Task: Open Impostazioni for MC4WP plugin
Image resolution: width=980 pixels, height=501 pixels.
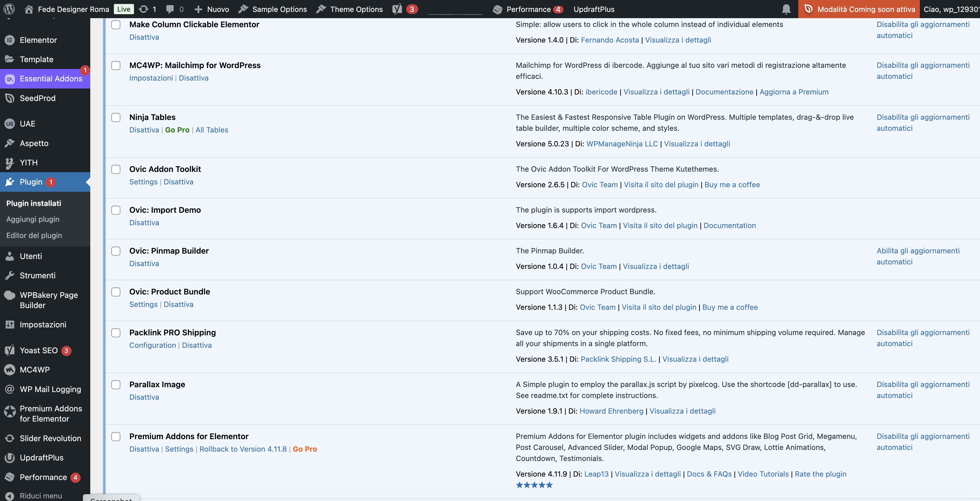Action: [151, 78]
